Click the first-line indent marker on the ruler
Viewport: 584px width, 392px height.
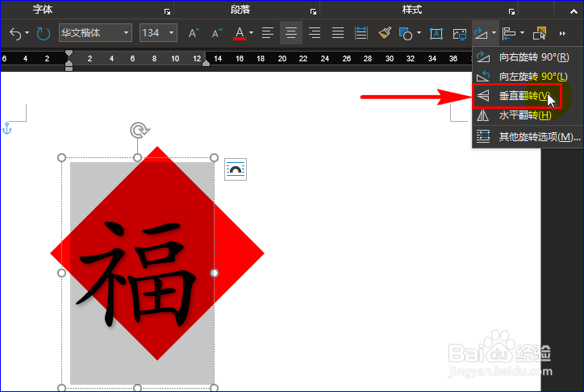point(69,53)
